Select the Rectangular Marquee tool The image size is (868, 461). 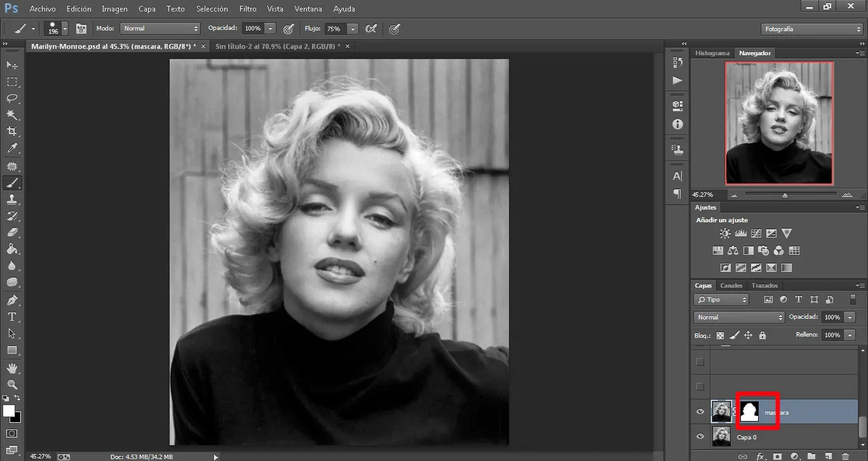point(12,82)
